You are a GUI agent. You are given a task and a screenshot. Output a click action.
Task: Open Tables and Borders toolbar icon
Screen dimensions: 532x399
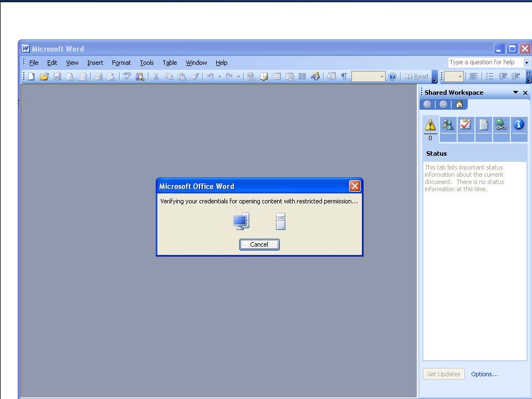(264, 76)
